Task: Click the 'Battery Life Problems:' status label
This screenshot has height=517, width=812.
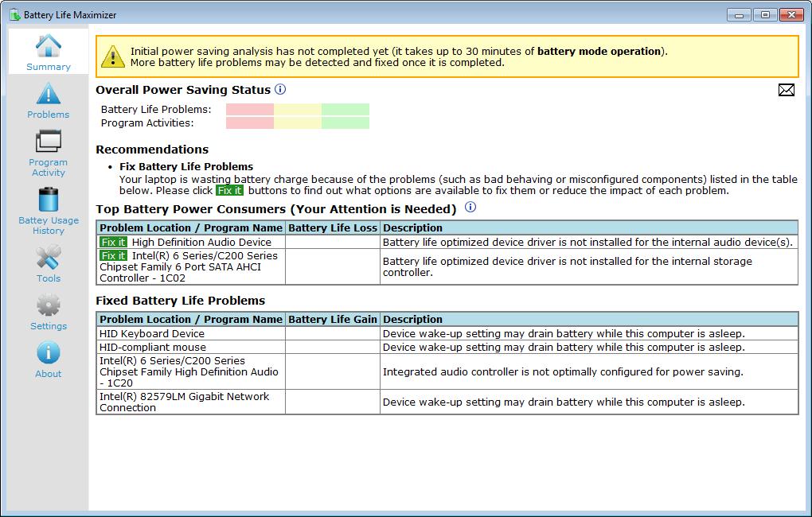Action: pos(156,109)
